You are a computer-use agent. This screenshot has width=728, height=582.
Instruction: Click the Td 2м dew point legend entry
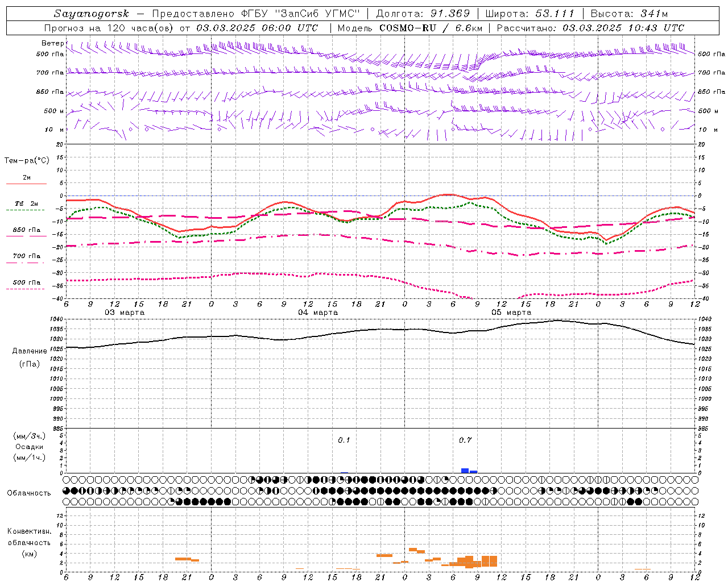pyautogui.click(x=27, y=203)
